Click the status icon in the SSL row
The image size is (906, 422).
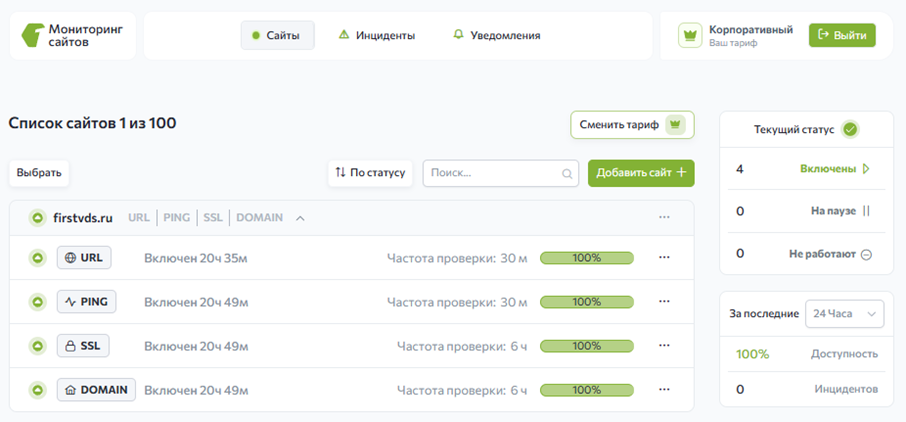38,346
